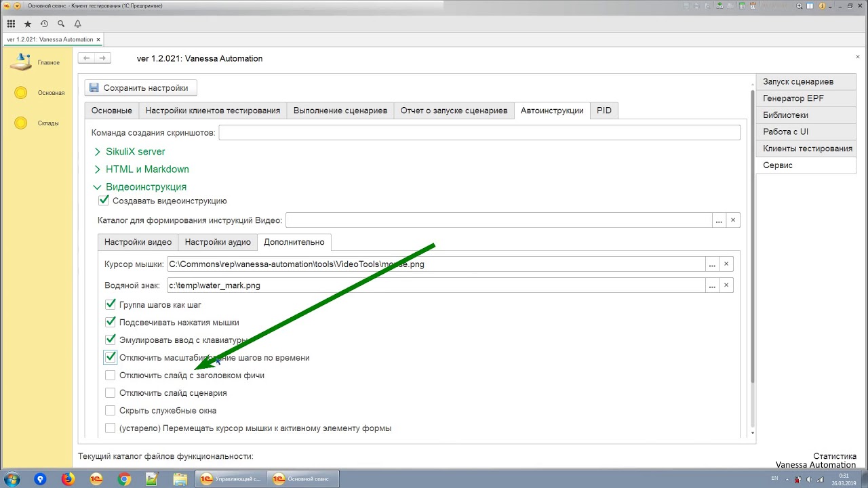Switch to Основной сеанс taskbar window
Viewport: 868px width, 488px height.
tap(302, 479)
